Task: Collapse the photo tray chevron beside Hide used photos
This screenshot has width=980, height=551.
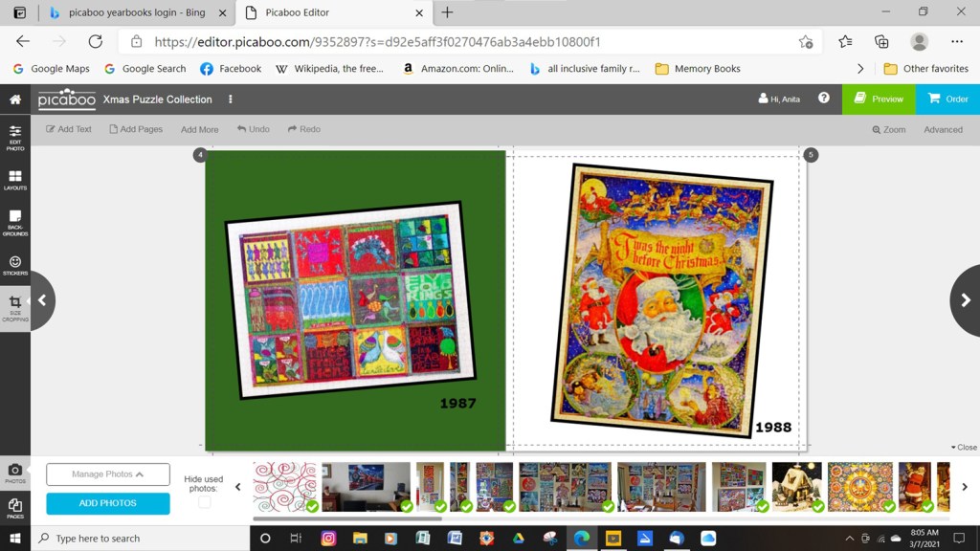Action: point(235,486)
